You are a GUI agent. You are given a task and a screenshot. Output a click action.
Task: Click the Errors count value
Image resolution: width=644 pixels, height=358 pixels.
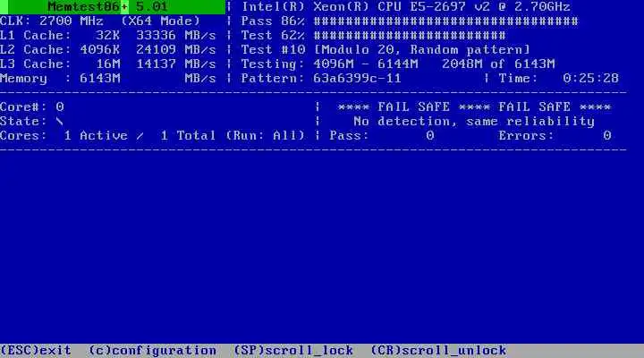(x=607, y=136)
